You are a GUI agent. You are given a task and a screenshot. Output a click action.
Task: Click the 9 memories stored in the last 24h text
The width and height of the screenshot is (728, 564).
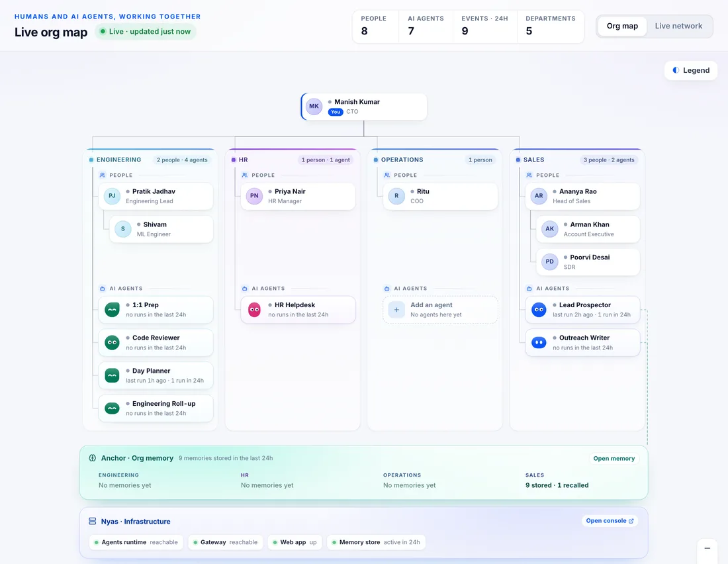(226, 458)
